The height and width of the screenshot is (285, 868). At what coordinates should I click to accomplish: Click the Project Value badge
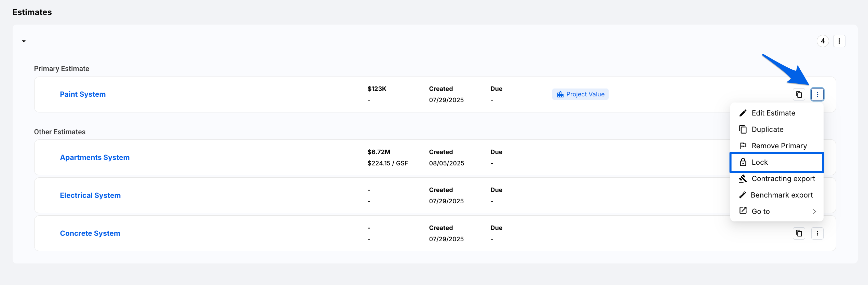pyautogui.click(x=580, y=94)
